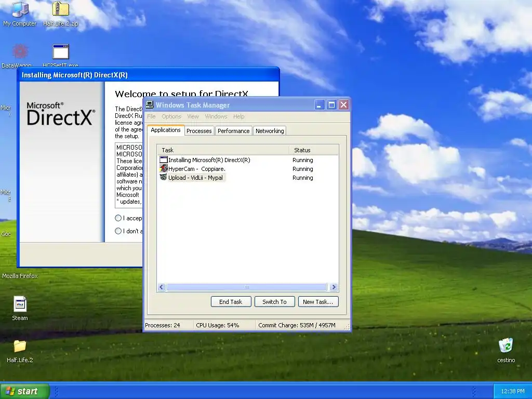Viewport: 532px width, 399px height.
Task: Click the 12:38 PM taskbar clock
Action: point(512,391)
